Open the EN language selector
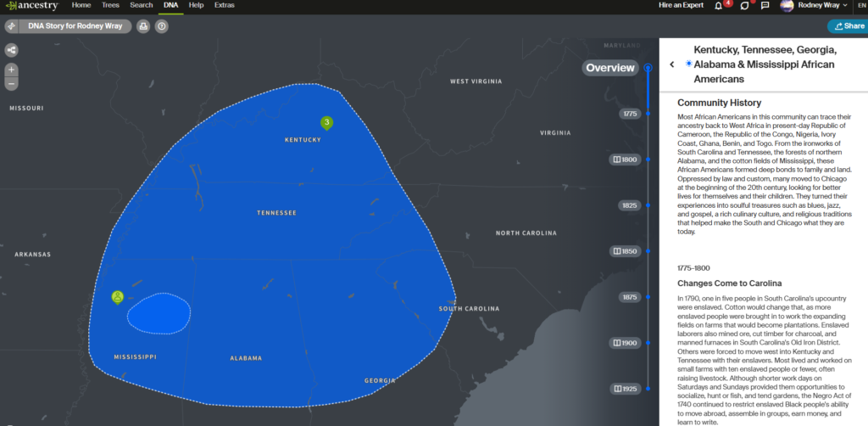The height and width of the screenshot is (426, 868). point(861,6)
